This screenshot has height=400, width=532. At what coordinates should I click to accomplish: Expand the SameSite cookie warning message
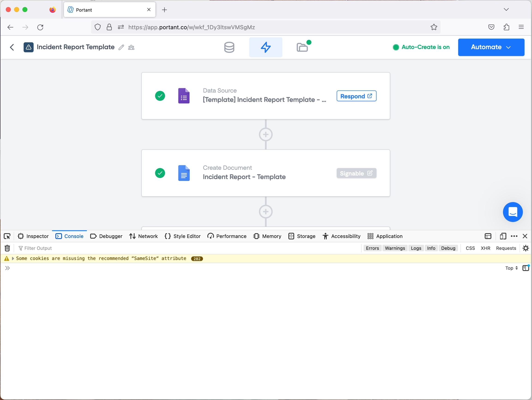[13, 259]
